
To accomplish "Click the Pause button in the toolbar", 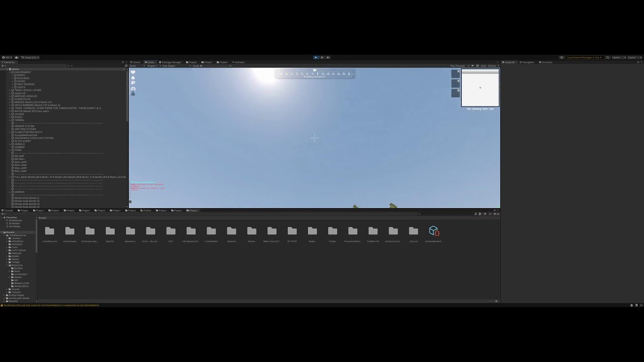I will pos(322,57).
